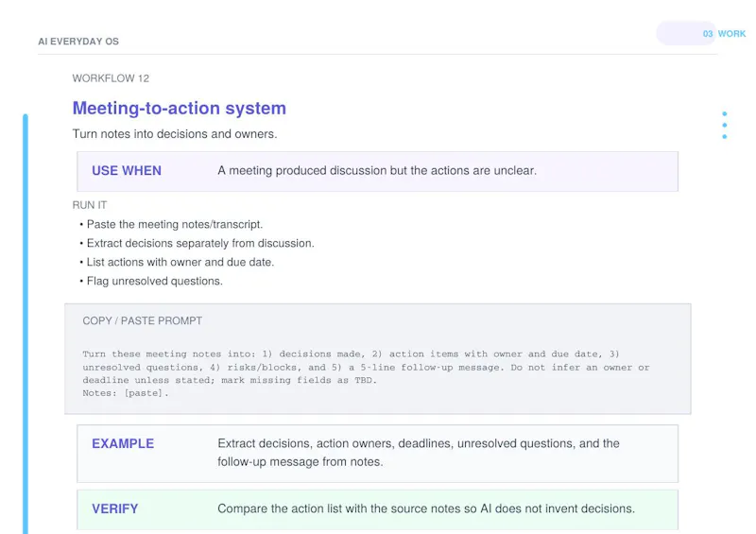
Task: Click the "Extract decisions, action owners" example text
Action: tap(418, 443)
